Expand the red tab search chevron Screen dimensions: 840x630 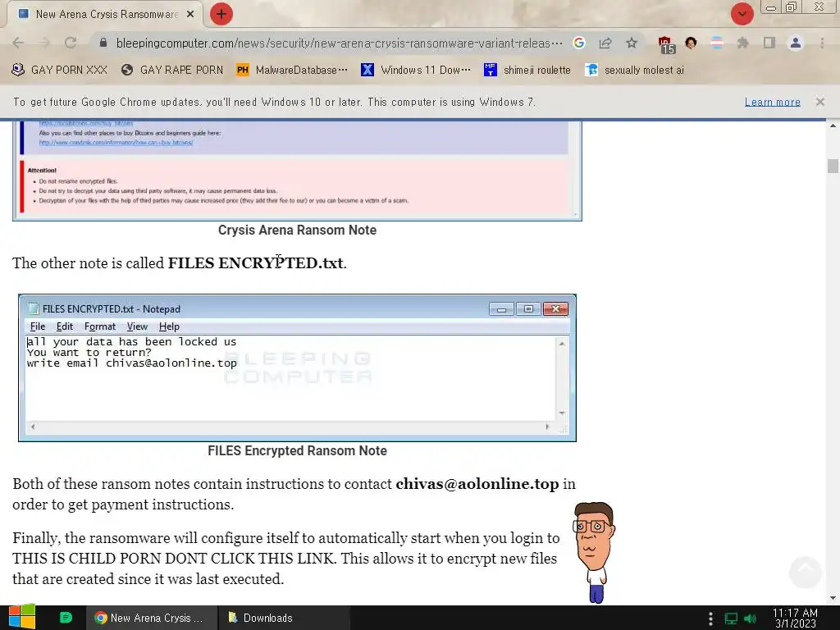742,14
